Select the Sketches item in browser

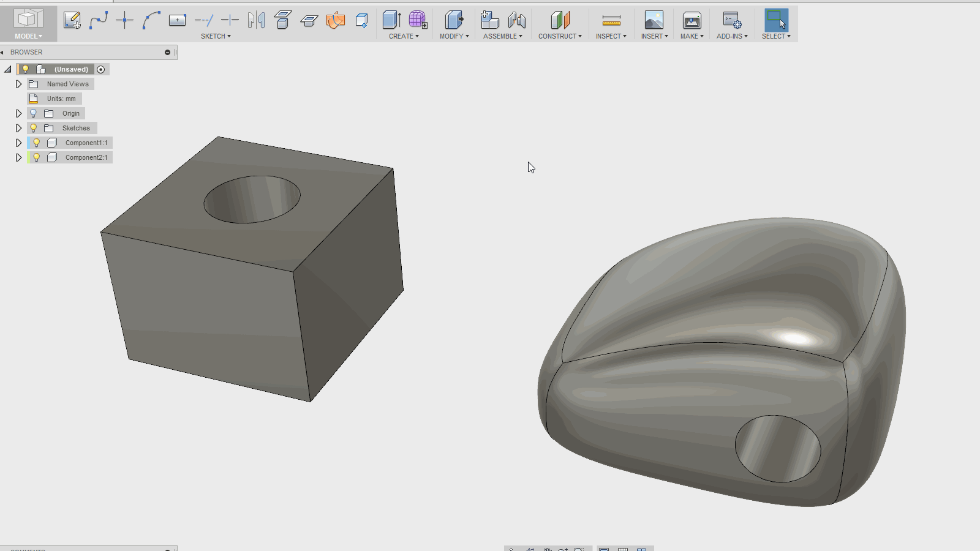point(76,128)
